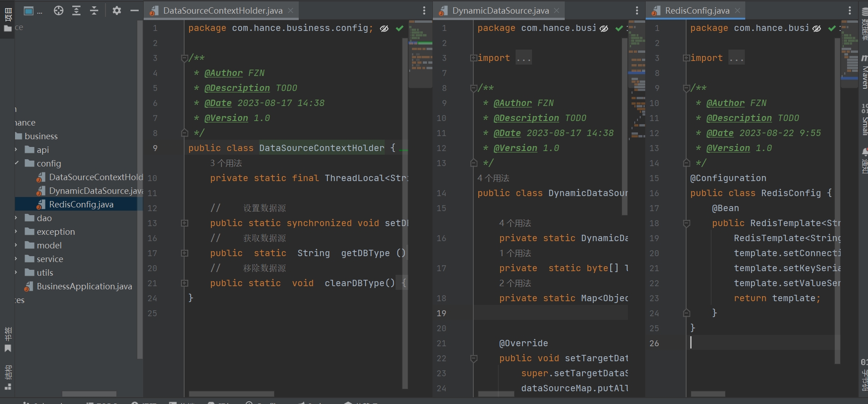
Task: Hide the project tool window with minus icon
Action: click(134, 10)
